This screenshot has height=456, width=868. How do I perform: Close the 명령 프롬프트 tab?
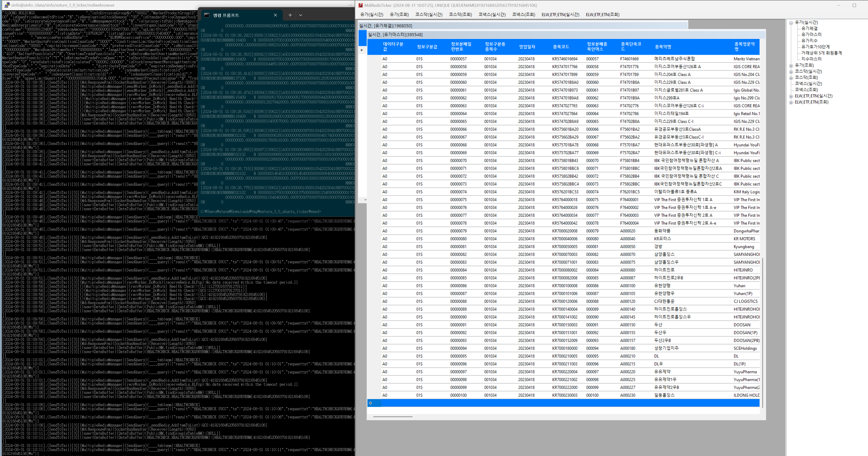point(275,15)
